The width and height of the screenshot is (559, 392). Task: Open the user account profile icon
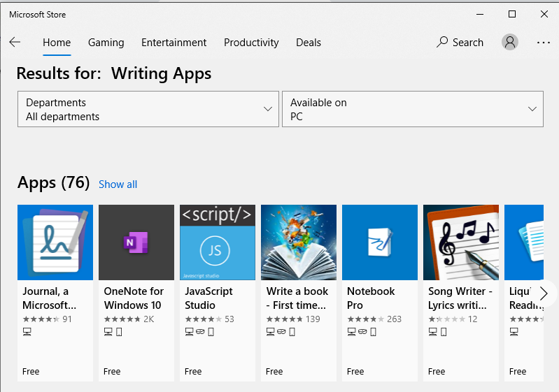(510, 42)
